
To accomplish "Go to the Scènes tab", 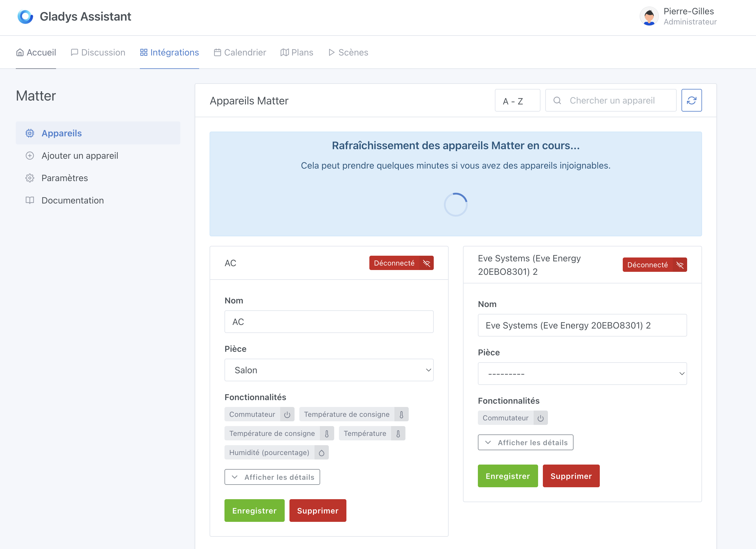I will [x=348, y=53].
